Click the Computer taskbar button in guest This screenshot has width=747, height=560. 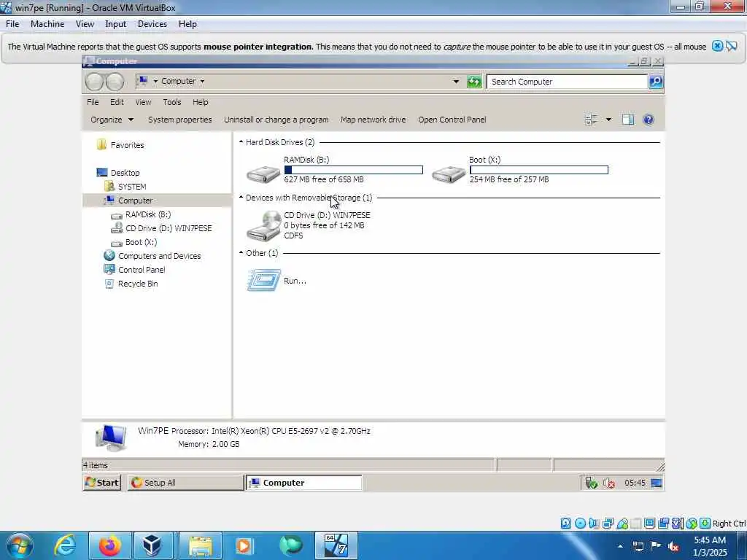pos(304,483)
